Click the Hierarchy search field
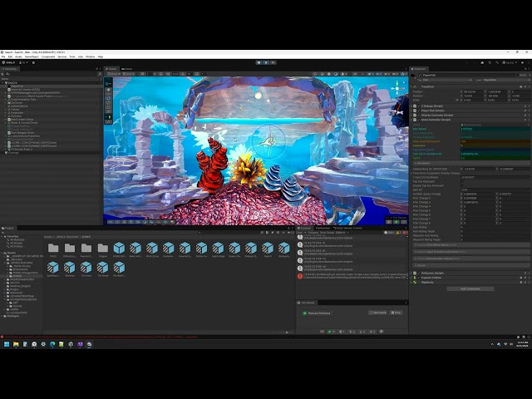The height and width of the screenshot is (399, 532). (52, 74)
